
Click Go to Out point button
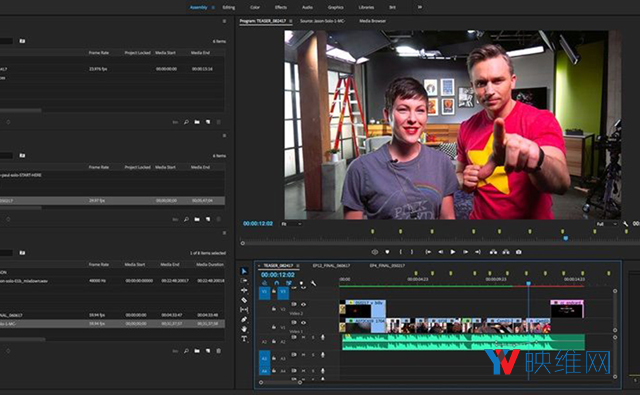tap(478, 252)
